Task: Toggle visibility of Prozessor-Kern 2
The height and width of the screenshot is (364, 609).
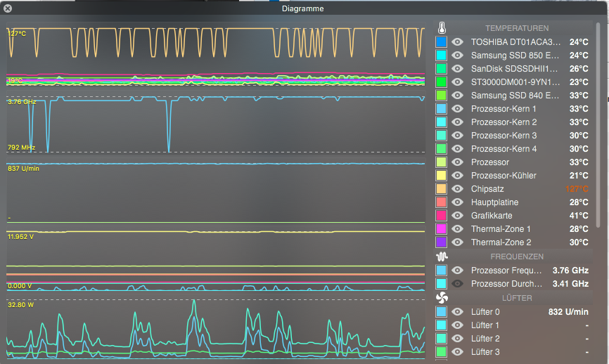Action: pos(458,122)
